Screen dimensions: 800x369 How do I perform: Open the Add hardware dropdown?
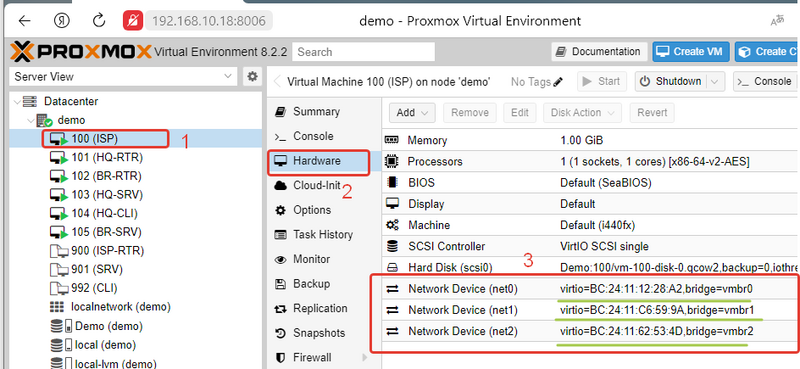click(x=412, y=113)
